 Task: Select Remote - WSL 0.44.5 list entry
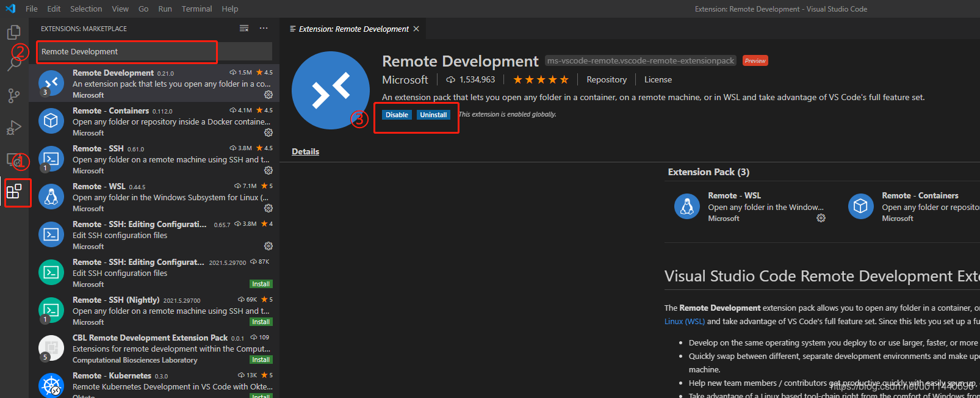pyautogui.click(x=154, y=197)
